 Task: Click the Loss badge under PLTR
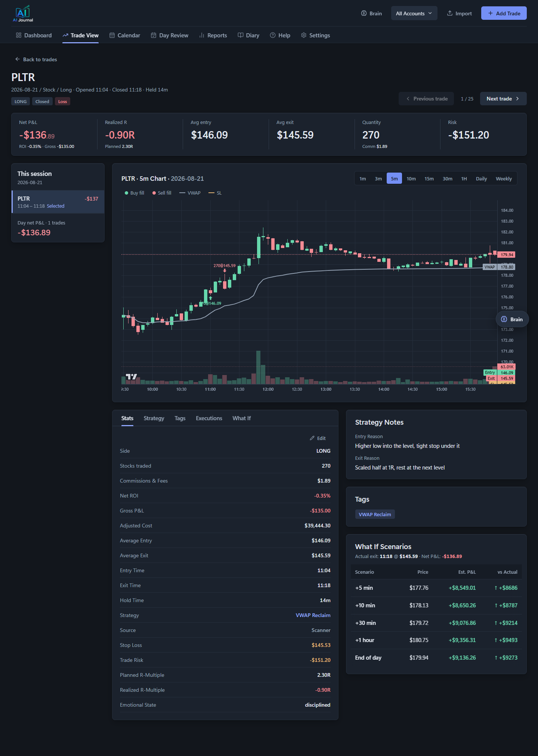tap(62, 102)
